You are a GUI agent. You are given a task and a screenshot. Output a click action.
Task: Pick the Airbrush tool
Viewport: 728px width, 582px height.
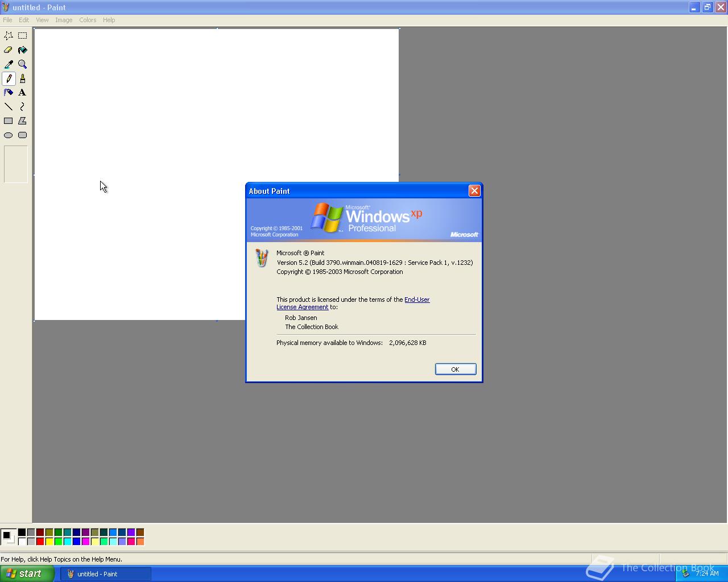click(9, 93)
